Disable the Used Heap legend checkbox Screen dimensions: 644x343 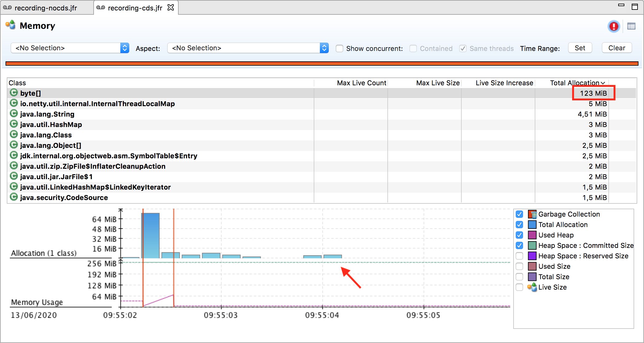click(519, 235)
